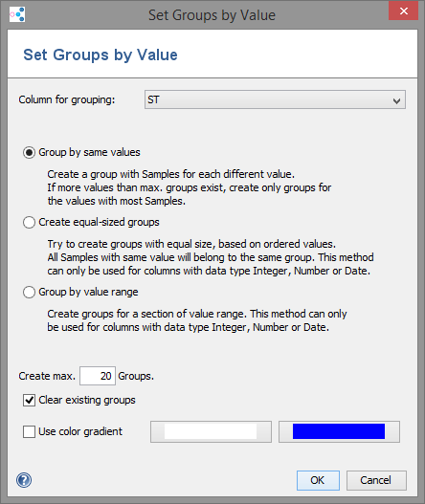Click the blue help question mark icon
The width and height of the screenshot is (425, 504).
(24, 480)
